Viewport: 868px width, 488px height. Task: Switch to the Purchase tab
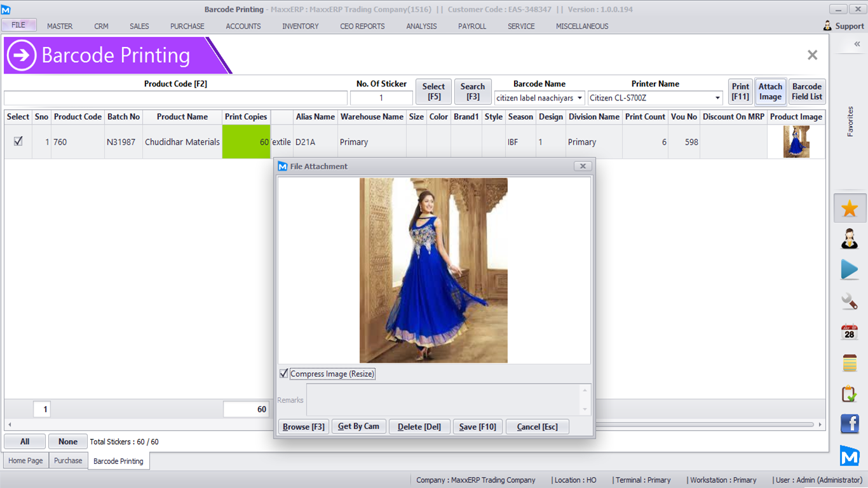(68, 461)
